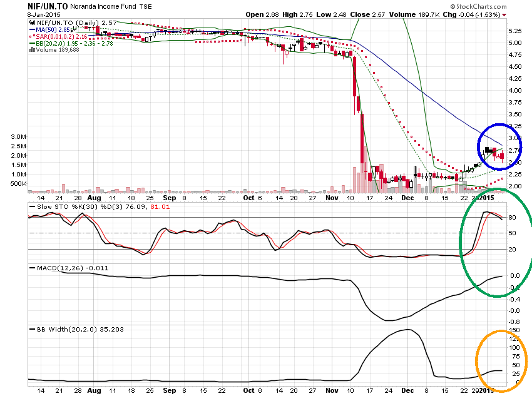Click the High 2.75 value

[297, 14]
